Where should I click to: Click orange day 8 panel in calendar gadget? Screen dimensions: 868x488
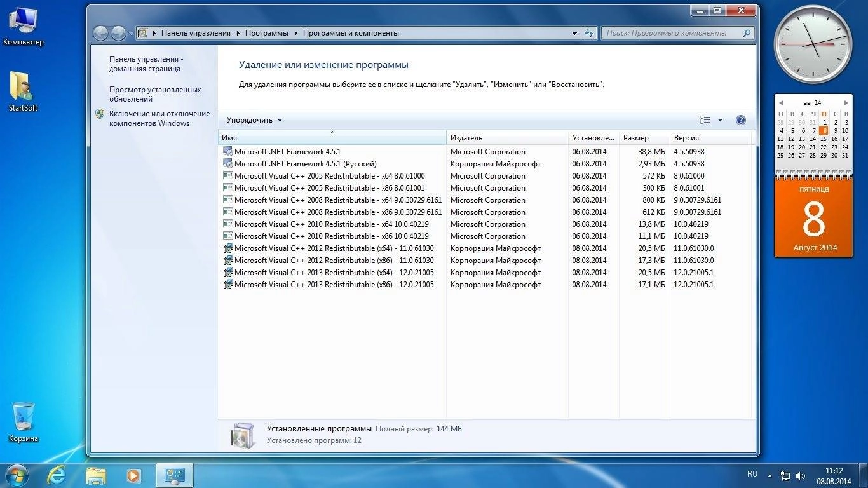pyautogui.click(x=813, y=218)
